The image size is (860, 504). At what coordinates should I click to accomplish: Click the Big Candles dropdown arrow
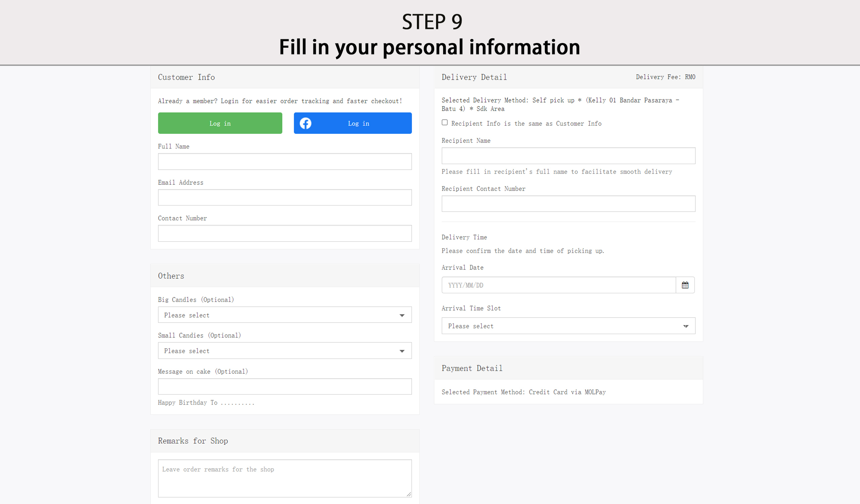tap(402, 315)
